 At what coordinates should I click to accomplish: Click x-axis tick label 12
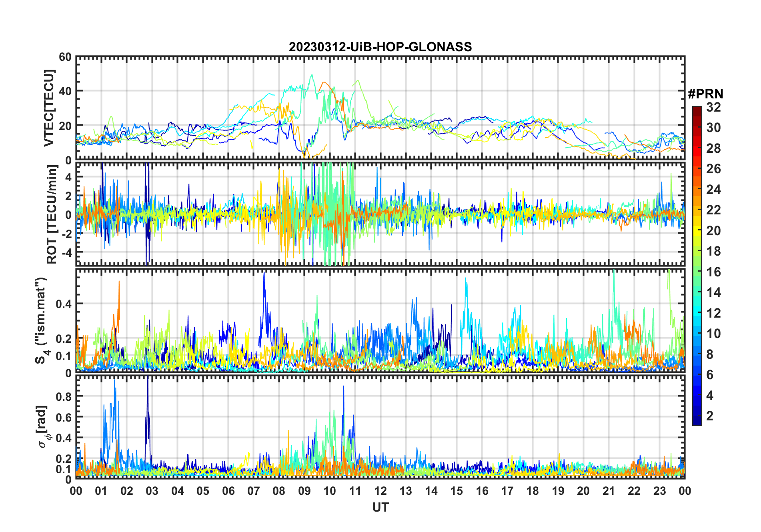(380, 491)
